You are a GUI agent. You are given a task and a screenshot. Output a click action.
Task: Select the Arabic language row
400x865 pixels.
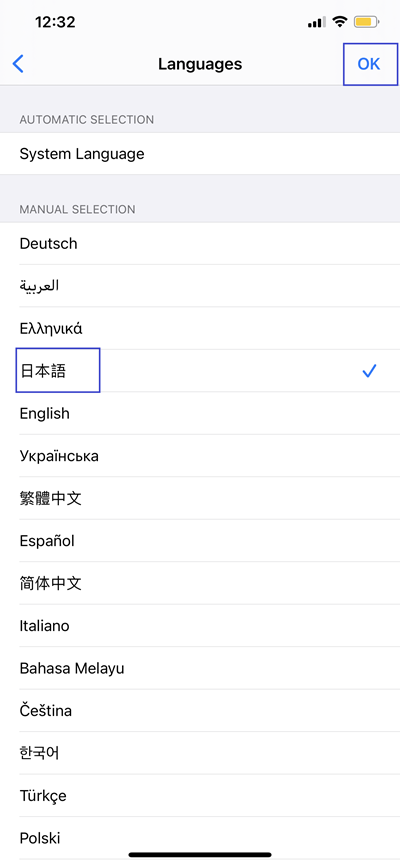tap(200, 286)
